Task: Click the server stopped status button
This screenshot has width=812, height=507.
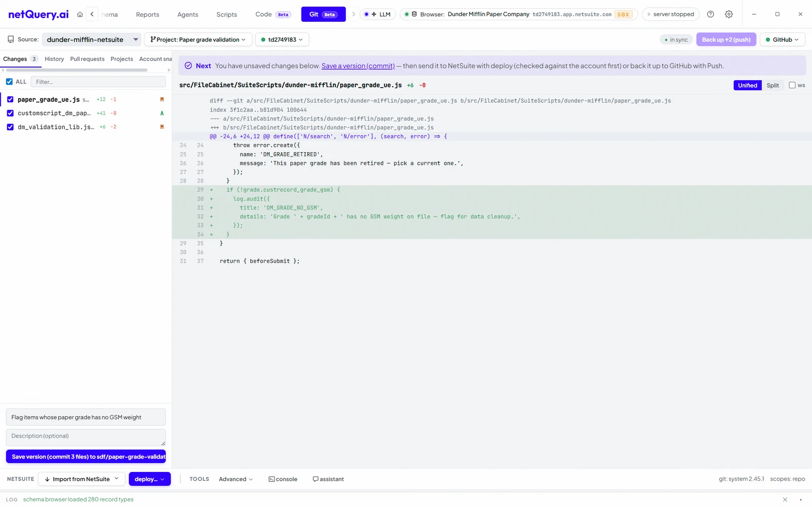Action: point(670,14)
